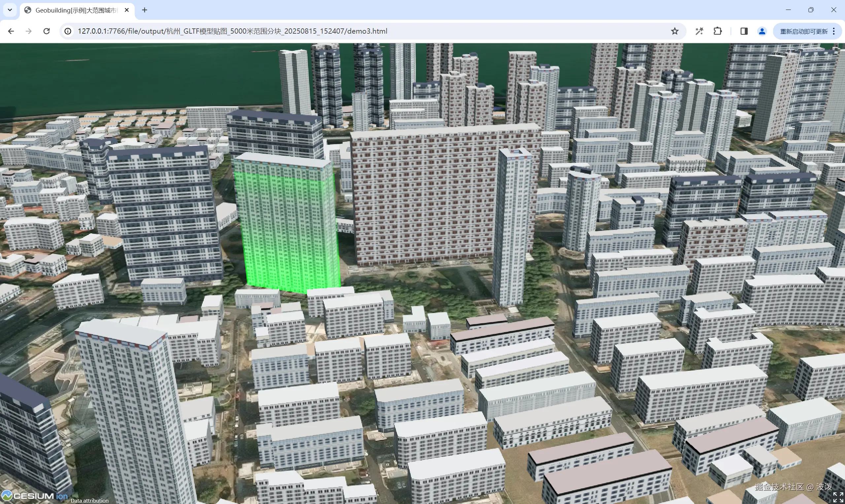This screenshot has width=845, height=504.
Task: Open Chrome three-dot menu
Action: point(834,31)
